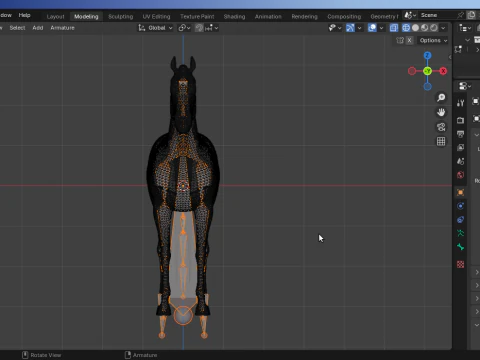Viewport: 480px width, 360px height.
Task: Open the pivot point dropdown
Action: [184, 28]
